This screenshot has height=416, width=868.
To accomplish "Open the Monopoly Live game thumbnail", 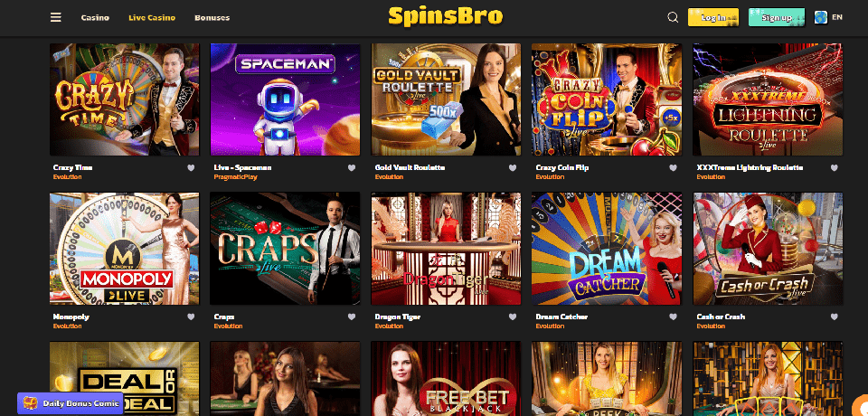I will click(125, 249).
